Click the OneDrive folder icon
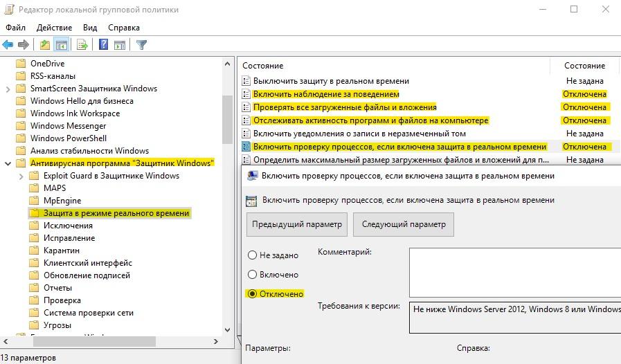The height and width of the screenshot is (364, 621). point(21,64)
